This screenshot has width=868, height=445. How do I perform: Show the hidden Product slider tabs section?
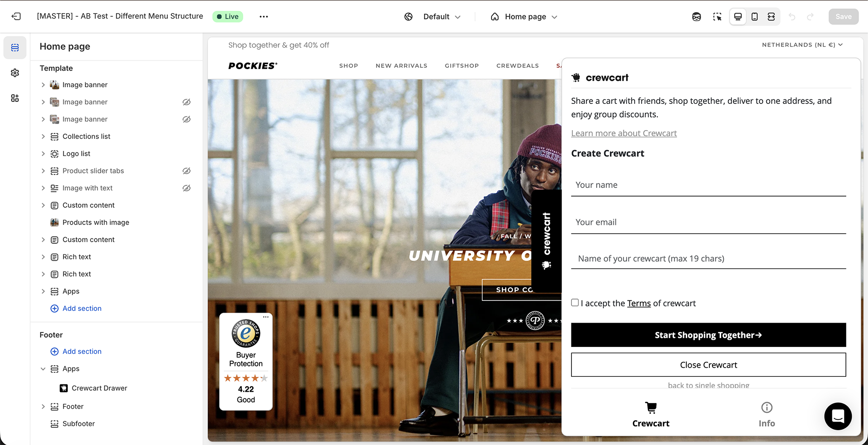click(186, 171)
